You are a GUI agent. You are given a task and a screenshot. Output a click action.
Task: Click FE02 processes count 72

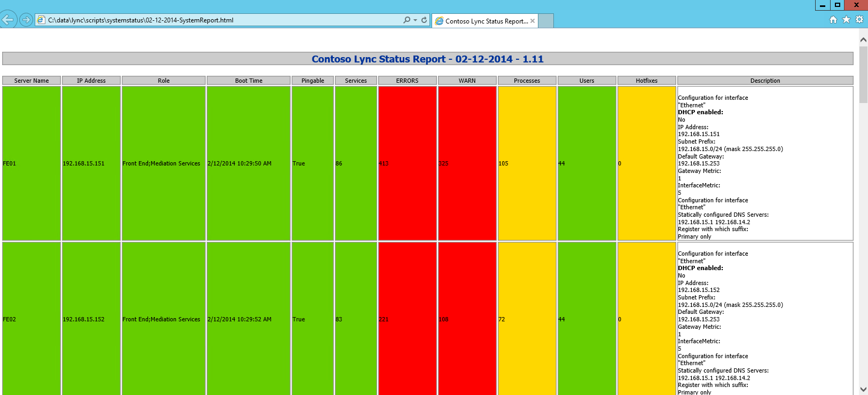[x=502, y=319]
